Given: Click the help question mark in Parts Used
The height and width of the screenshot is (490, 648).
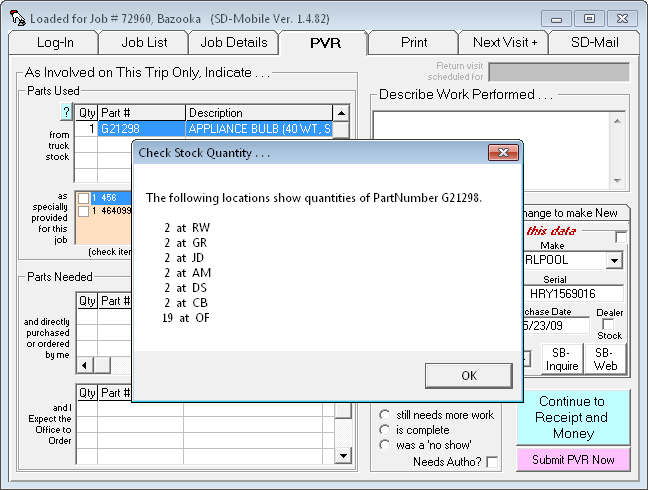Looking at the screenshot, I should click(67, 112).
